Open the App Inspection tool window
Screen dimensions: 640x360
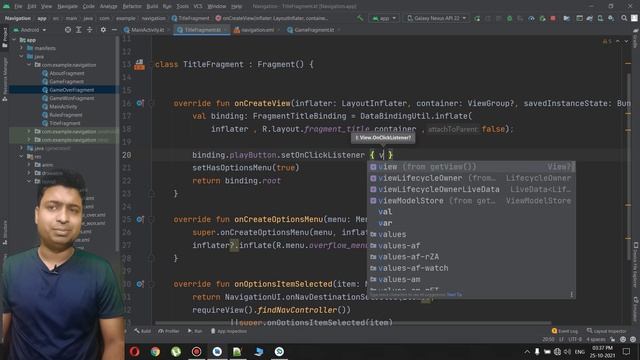pos(229,331)
